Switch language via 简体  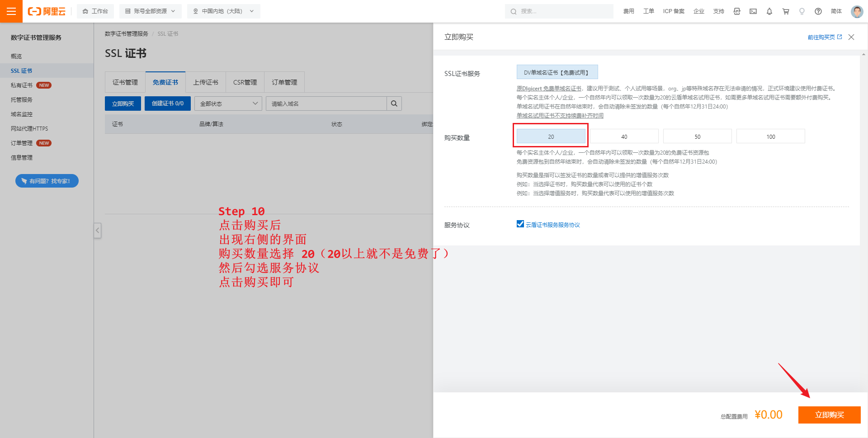tap(836, 11)
